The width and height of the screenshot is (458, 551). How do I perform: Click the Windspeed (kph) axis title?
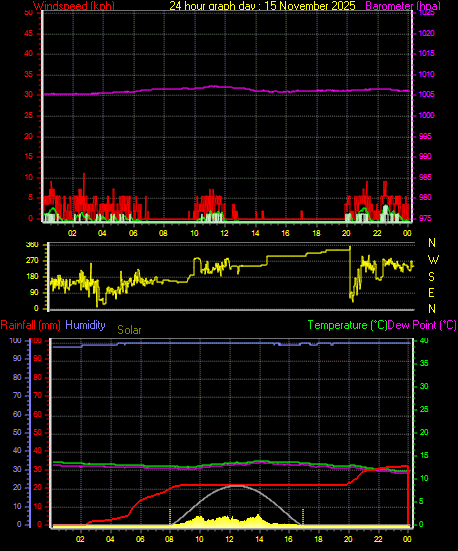tap(74, 6)
